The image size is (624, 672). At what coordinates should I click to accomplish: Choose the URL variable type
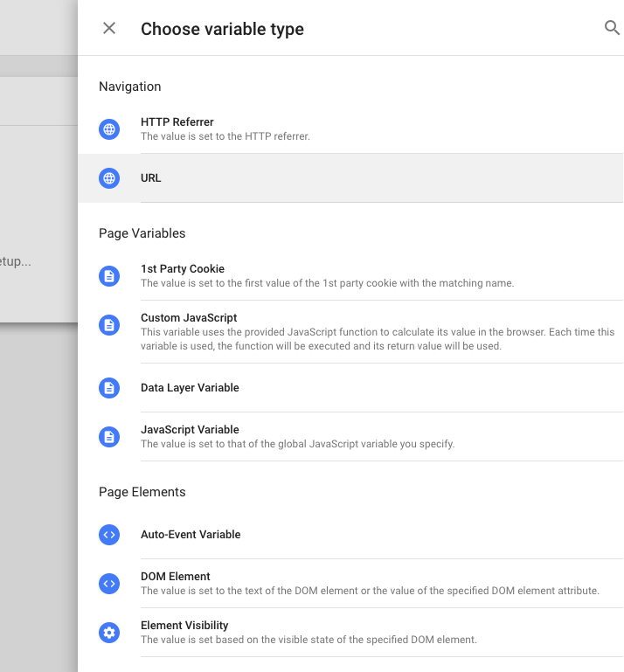tap(151, 178)
